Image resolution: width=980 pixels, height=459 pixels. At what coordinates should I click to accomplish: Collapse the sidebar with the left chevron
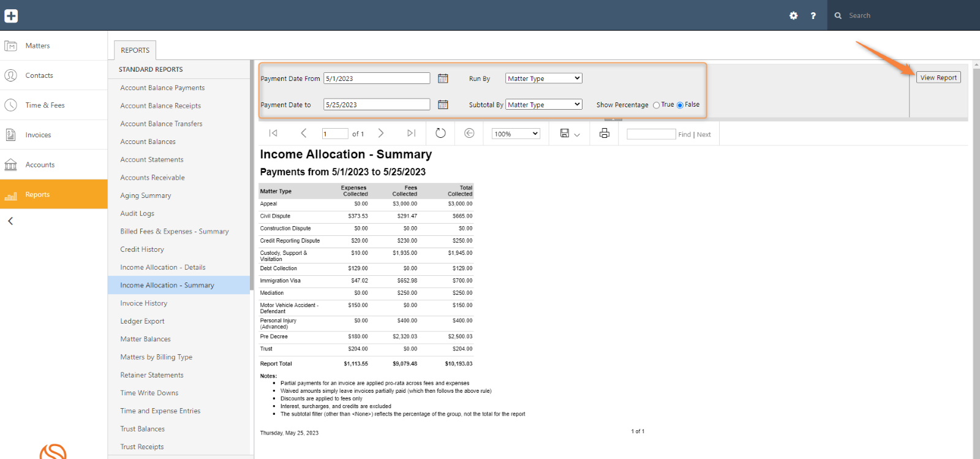coord(10,221)
